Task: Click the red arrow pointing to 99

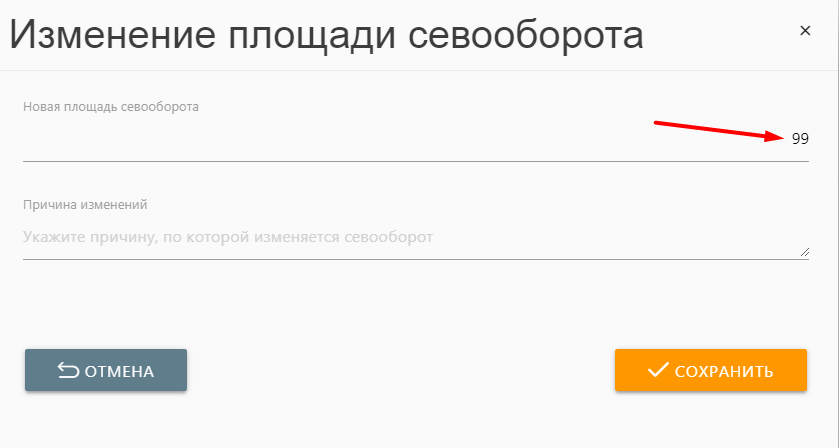Action: [x=720, y=130]
